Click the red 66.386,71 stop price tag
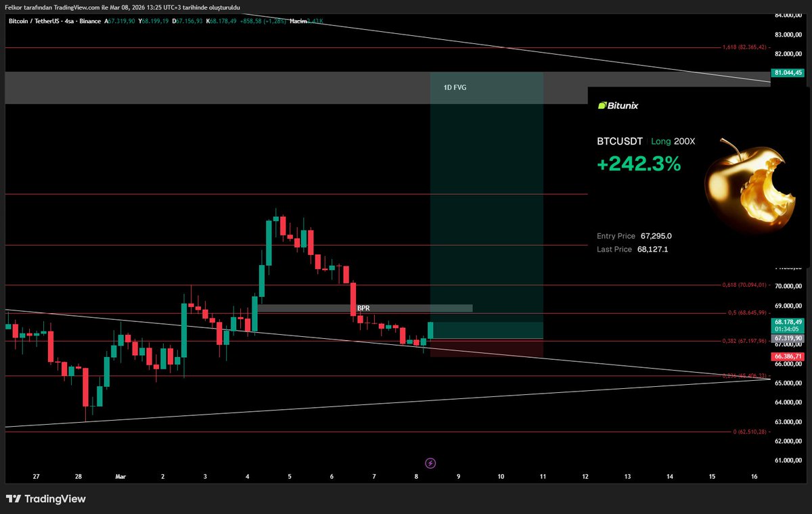This screenshot has height=514, width=812. pyautogui.click(x=788, y=356)
